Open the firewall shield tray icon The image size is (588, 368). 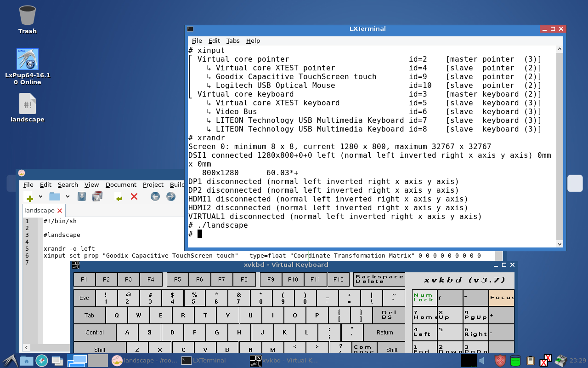[x=500, y=361]
